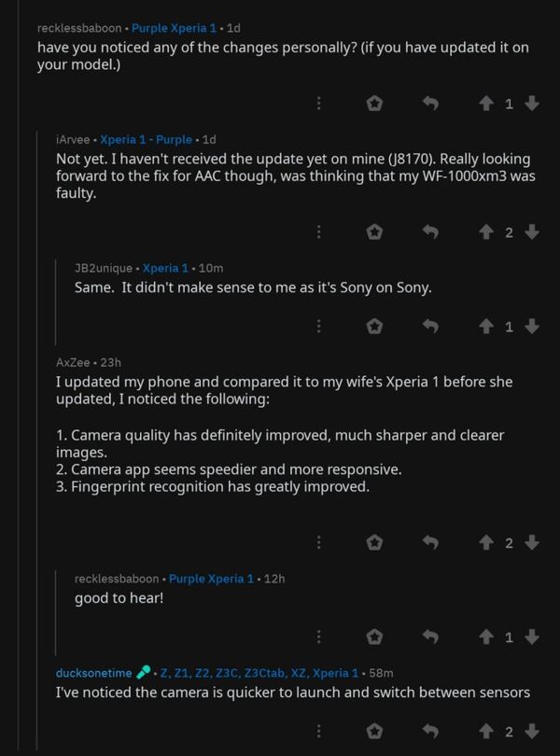This screenshot has height=756, width=560.
Task: Reply to JB2unique's 'Sony on Sony' comment
Action: tap(430, 326)
